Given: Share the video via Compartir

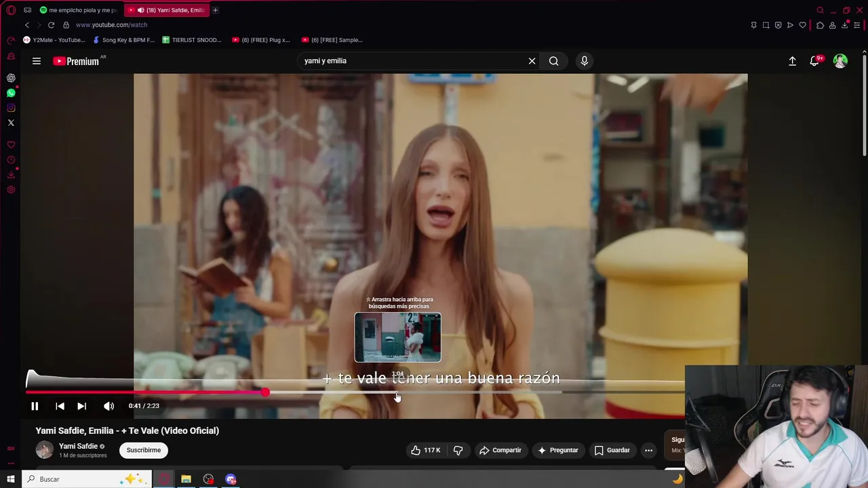Looking at the screenshot, I should 500,450.
